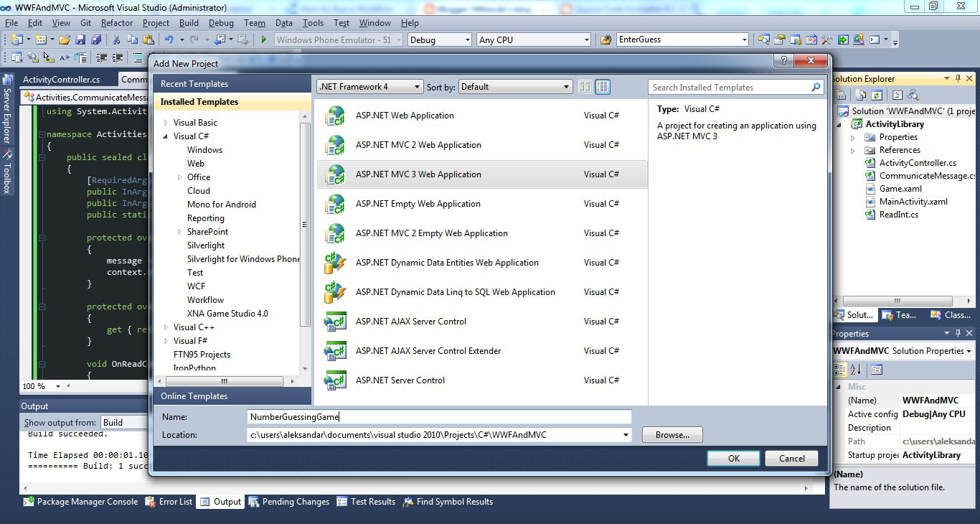Expand the Visual Basic template node
Screen dimensions: 980x524
point(166,123)
